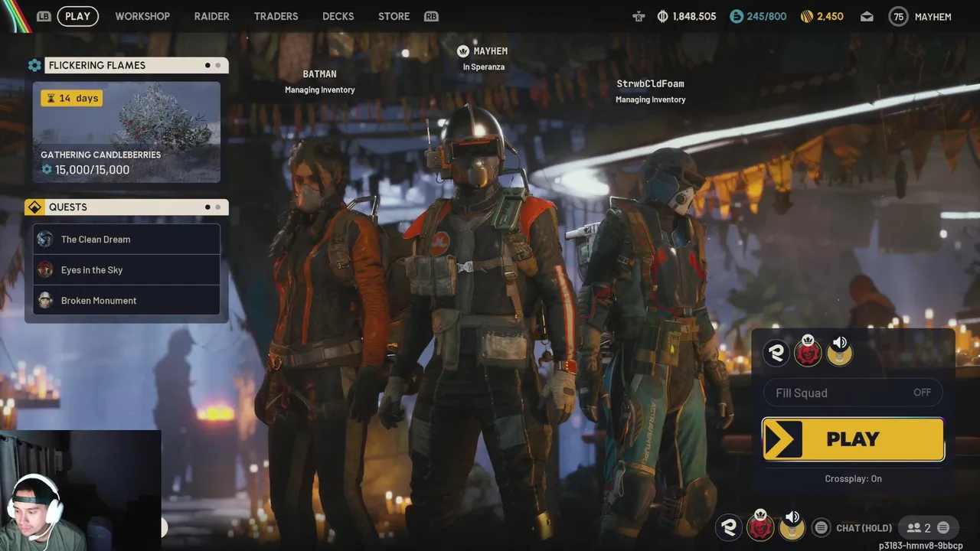The width and height of the screenshot is (980, 551).
Task: Select the BATMAN player name label
Action: pos(319,74)
